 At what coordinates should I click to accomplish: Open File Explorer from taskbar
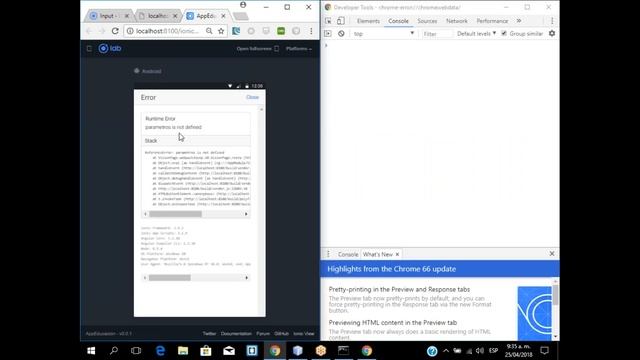(183, 351)
